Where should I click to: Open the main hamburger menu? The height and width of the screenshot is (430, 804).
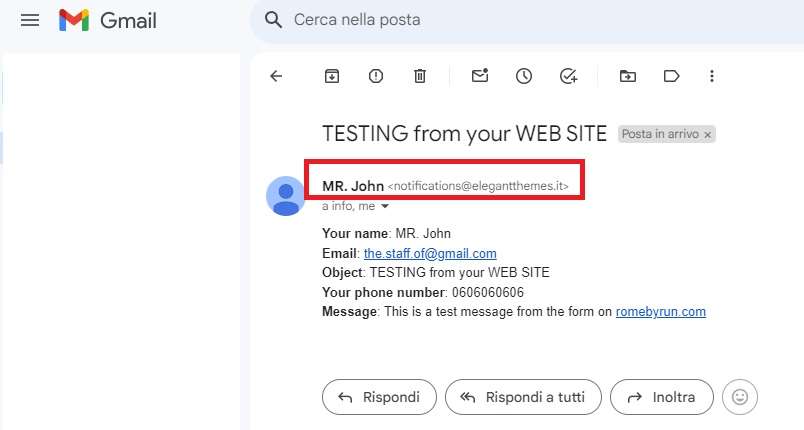30,20
